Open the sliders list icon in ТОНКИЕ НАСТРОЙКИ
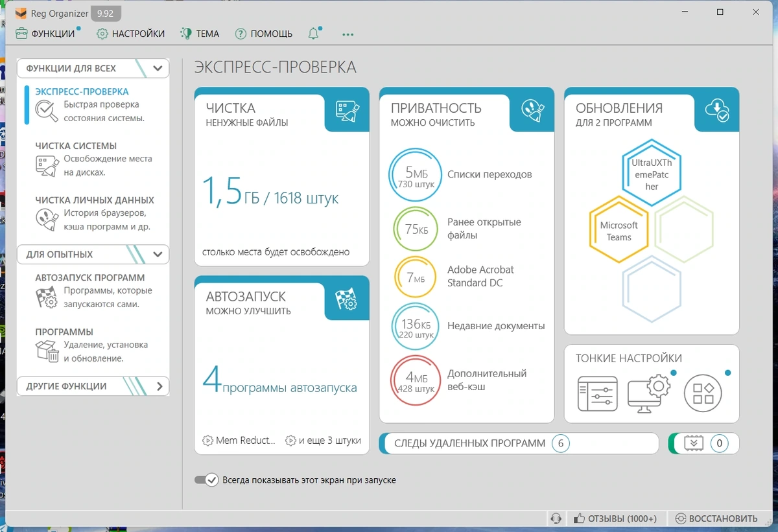778x532 pixels. coord(598,393)
